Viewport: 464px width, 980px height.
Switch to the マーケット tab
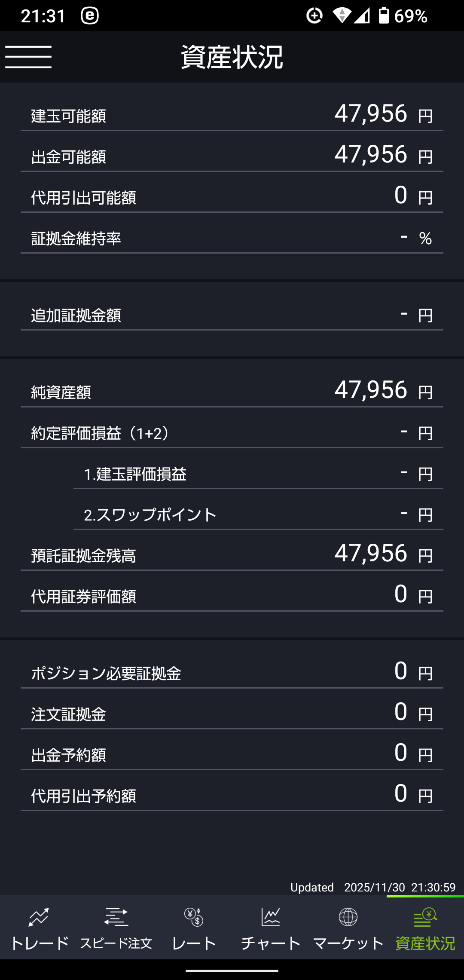click(348, 943)
